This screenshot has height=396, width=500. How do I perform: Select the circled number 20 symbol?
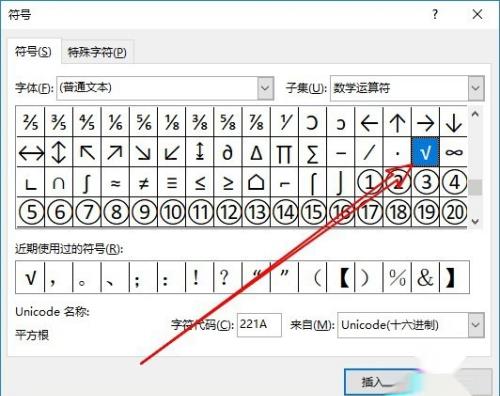pos(454,212)
